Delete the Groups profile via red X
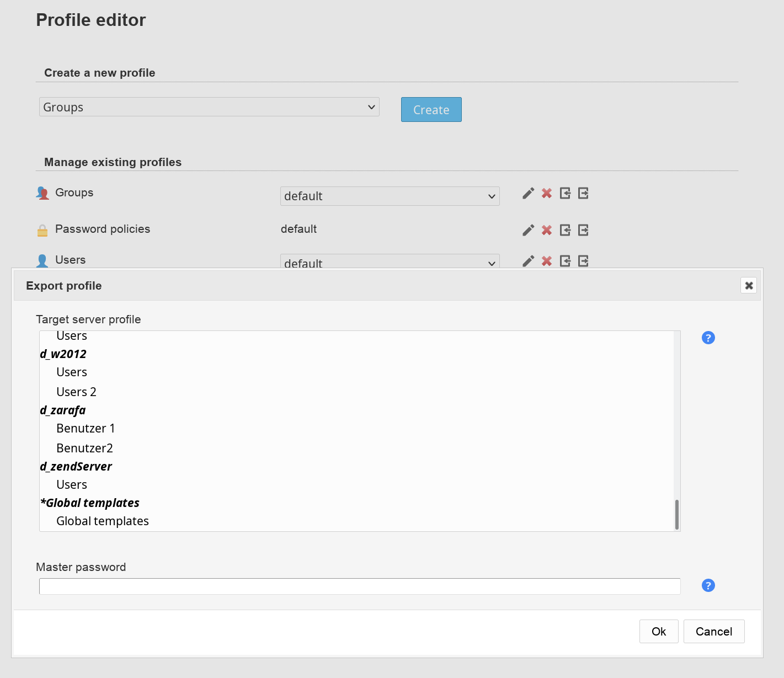 (546, 193)
